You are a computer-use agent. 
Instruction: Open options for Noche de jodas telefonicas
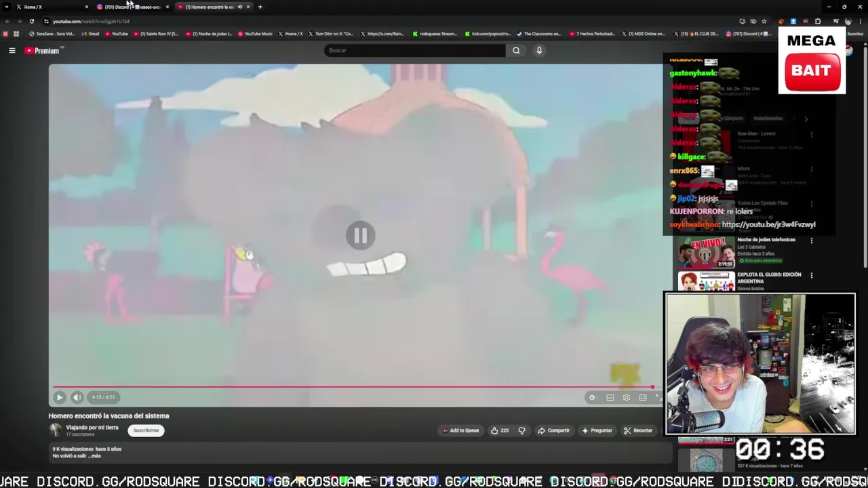point(812,241)
